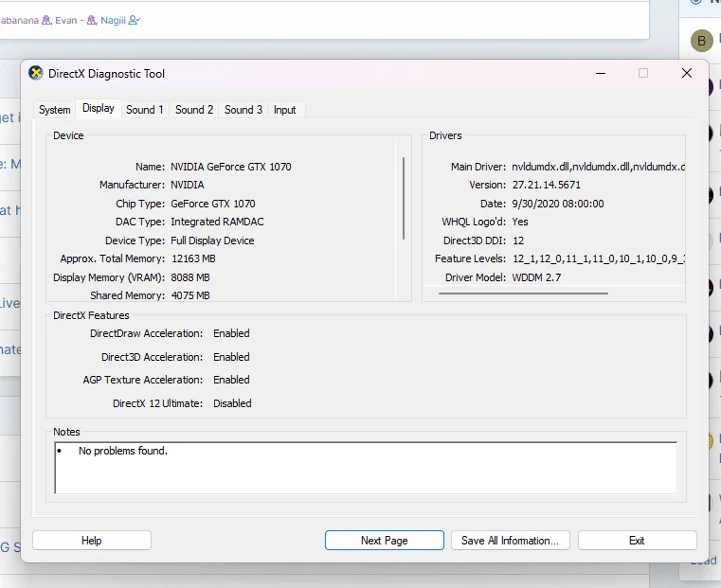The width and height of the screenshot is (721, 588).
Task: Click Direct3D Acceleration Enabled value
Action: 231,357
